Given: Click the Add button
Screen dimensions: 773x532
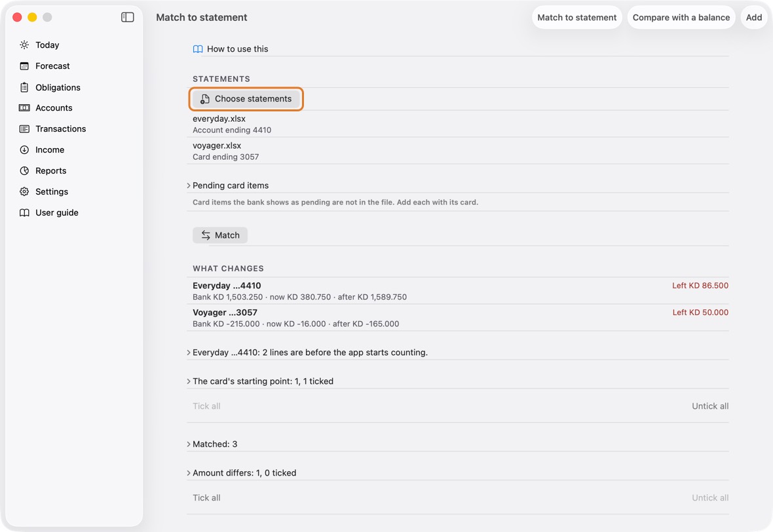Looking at the screenshot, I should coord(754,17).
